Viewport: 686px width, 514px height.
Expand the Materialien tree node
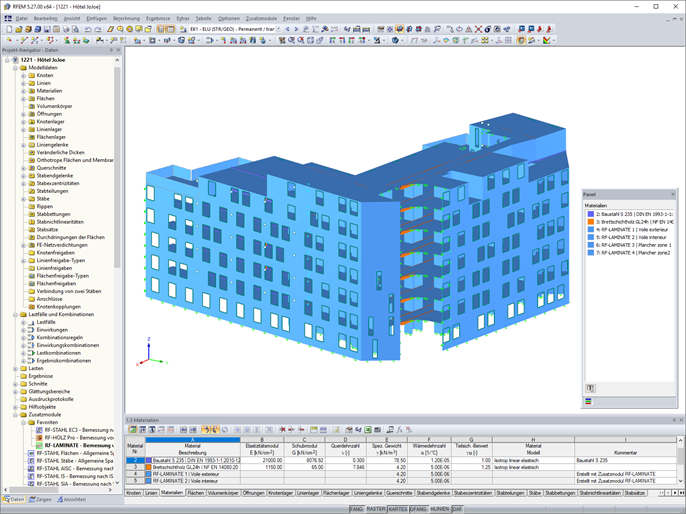[24, 91]
